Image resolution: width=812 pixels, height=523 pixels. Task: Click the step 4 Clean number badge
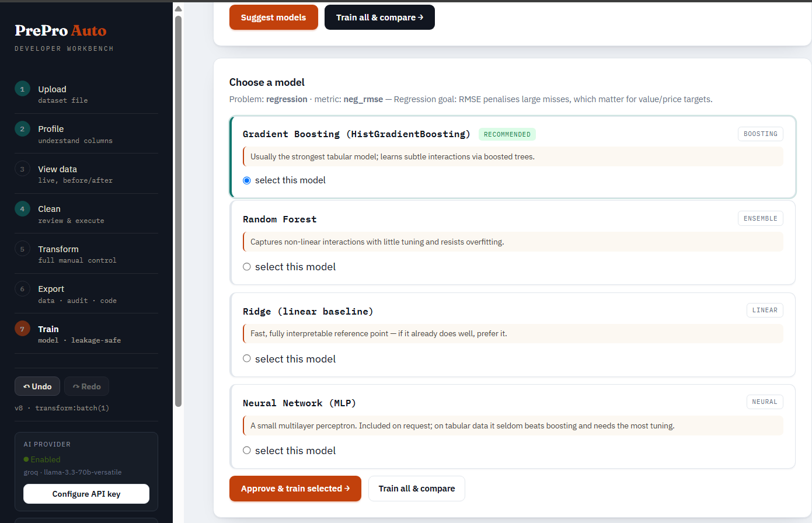tap(22, 209)
